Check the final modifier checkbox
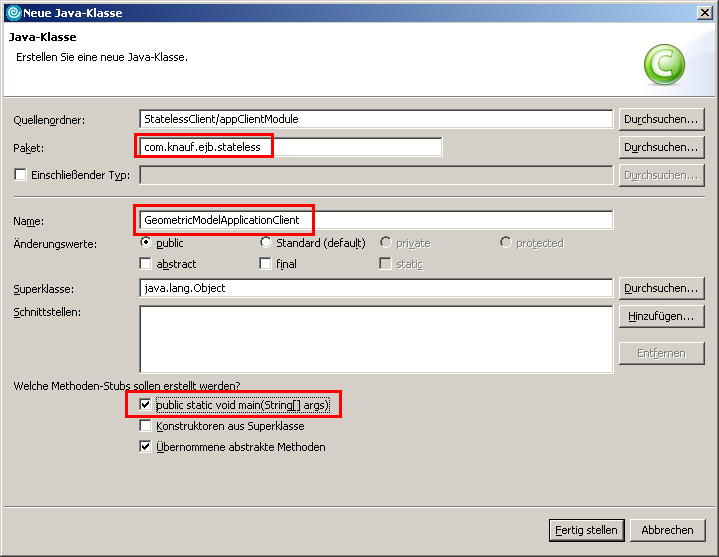This screenshot has width=719, height=557. click(x=266, y=264)
